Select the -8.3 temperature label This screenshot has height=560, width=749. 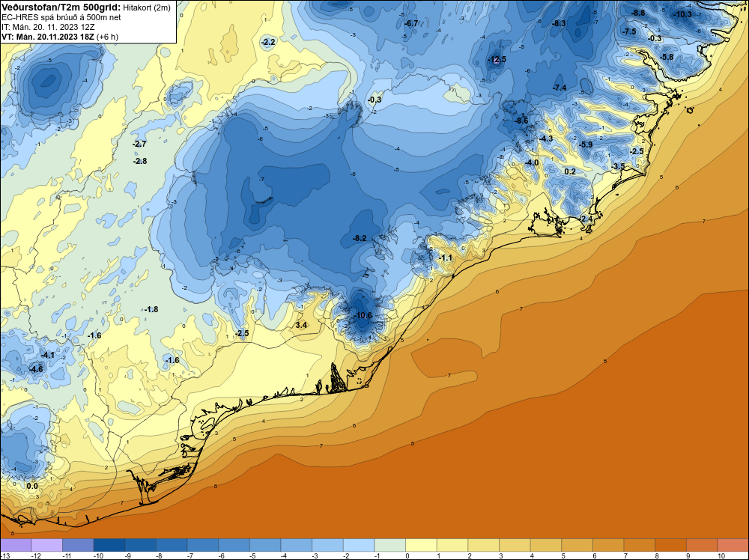click(x=559, y=23)
